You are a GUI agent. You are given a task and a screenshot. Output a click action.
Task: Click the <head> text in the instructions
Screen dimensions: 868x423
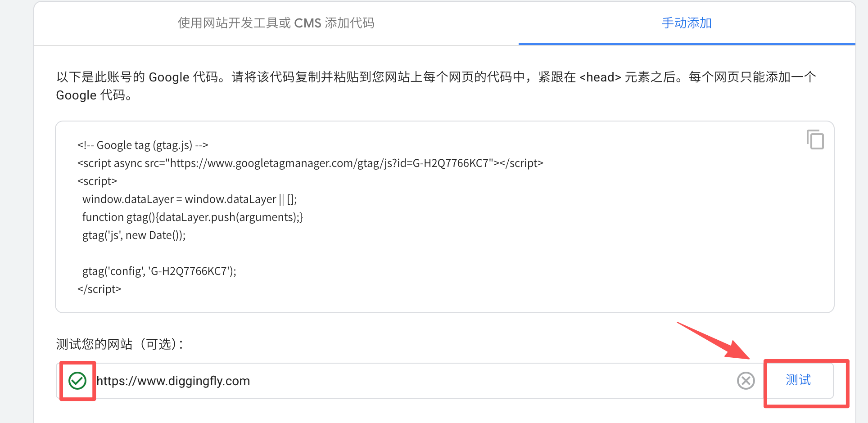tap(600, 77)
